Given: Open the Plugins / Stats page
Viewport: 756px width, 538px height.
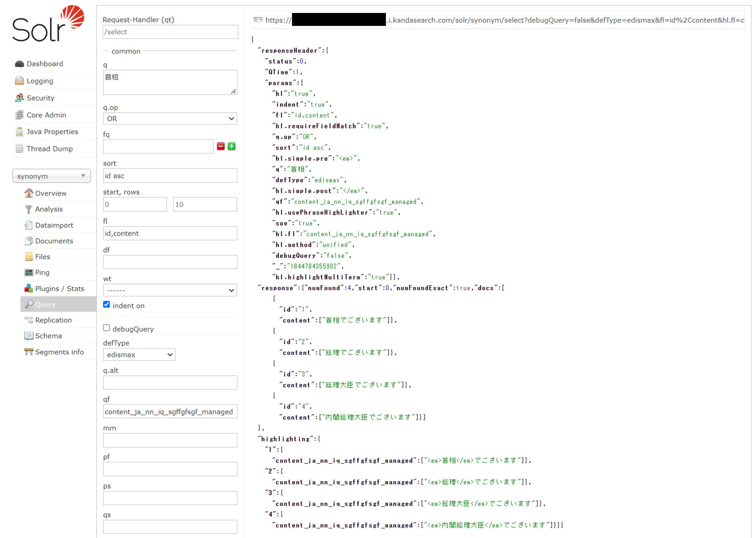Looking at the screenshot, I should click(60, 289).
